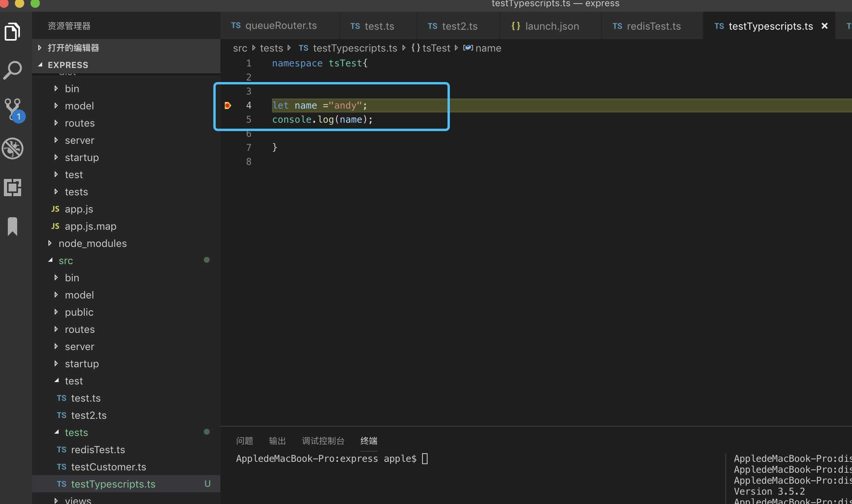The width and height of the screenshot is (852, 504).
Task: Open testCustomer.ts in explorer tree
Action: coord(126,467)
